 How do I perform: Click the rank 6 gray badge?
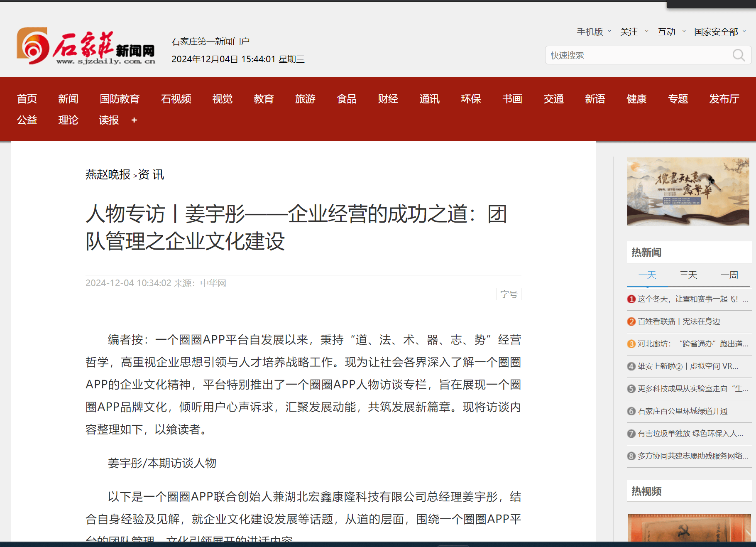[631, 411]
